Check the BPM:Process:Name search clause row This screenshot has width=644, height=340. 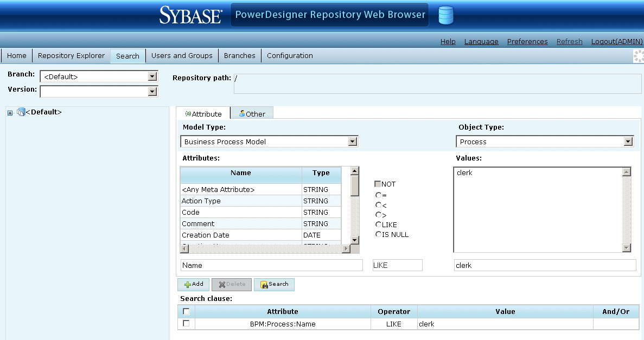click(x=186, y=324)
